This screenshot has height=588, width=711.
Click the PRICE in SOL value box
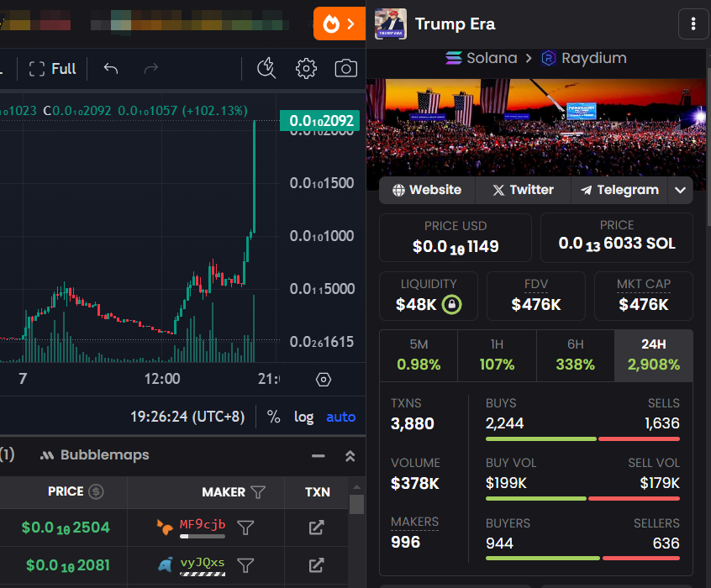[617, 238]
